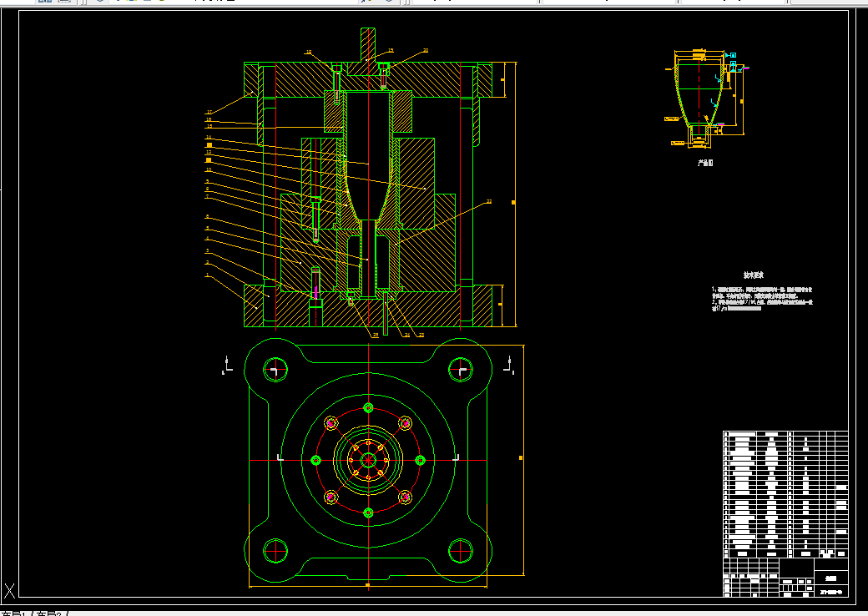868x616 pixels.
Task: Select the 产品图 label under the cup drawing
Action: (x=705, y=164)
